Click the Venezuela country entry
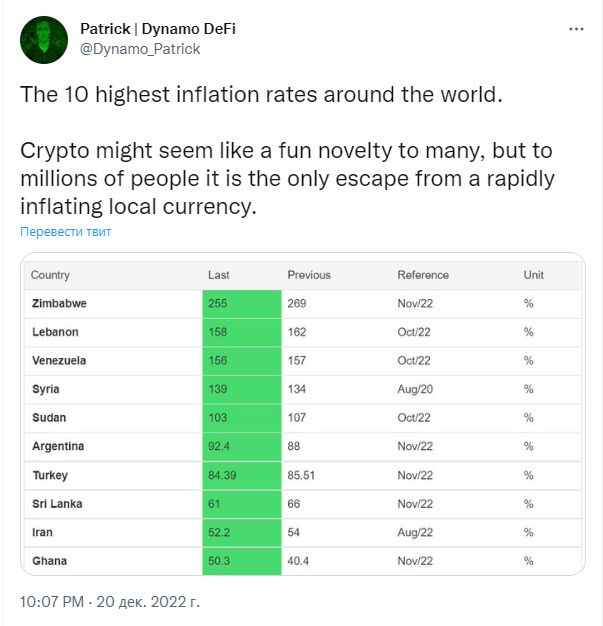 click(59, 360)
